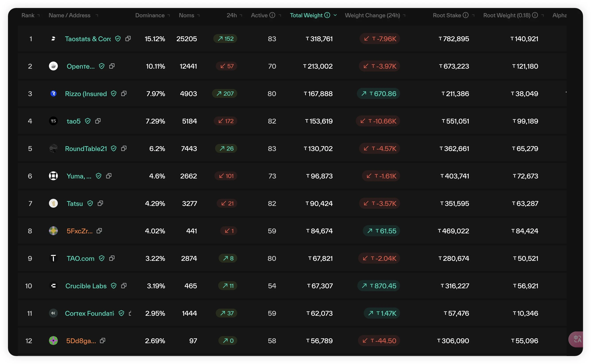The height and width of the screenshot is (364, 591).
Task: Expand Total Weight sort chevron
Action: 335,15
